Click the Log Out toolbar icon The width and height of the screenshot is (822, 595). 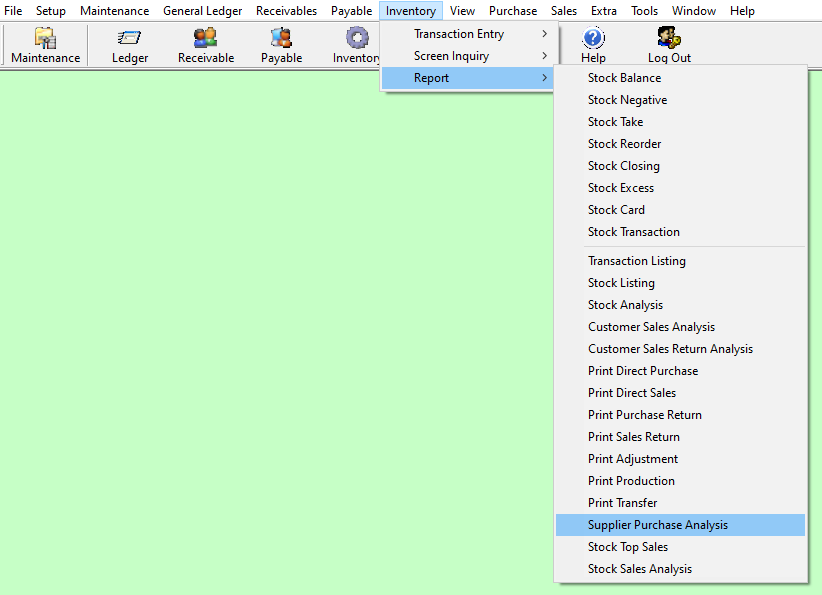[669, 46]
